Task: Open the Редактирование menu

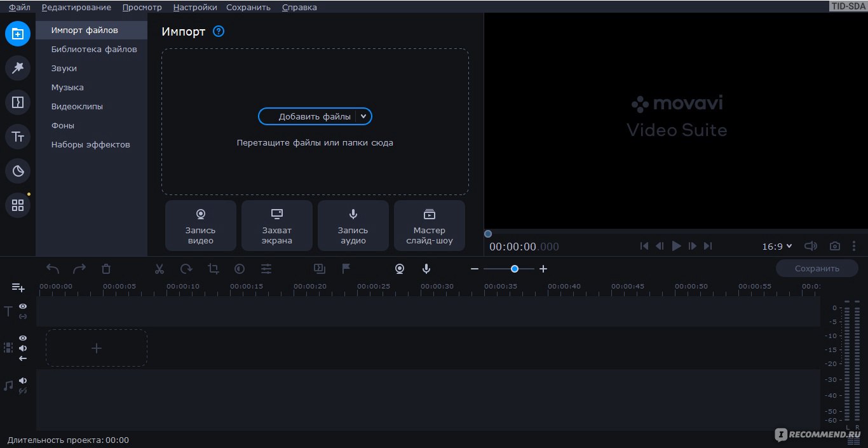Action: (76, 7)
